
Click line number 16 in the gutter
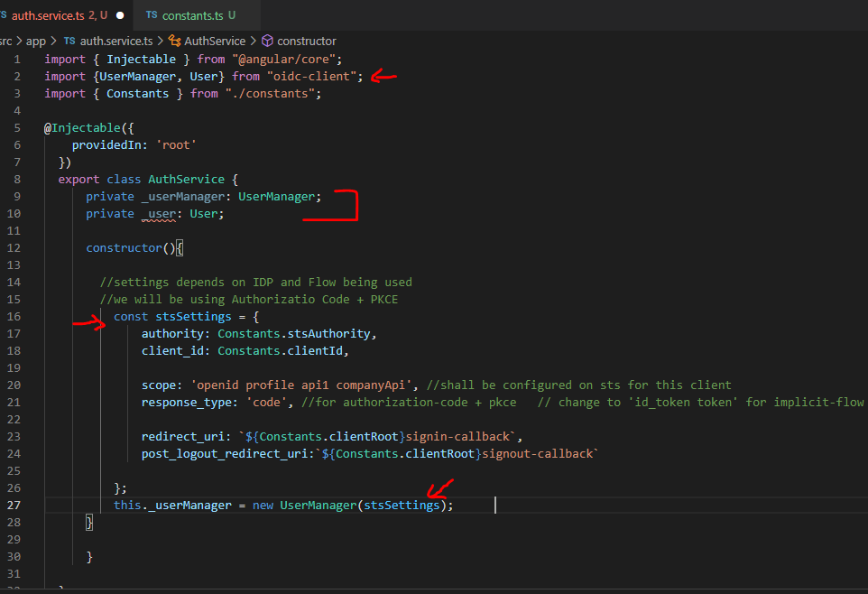(x=15, y=317)
